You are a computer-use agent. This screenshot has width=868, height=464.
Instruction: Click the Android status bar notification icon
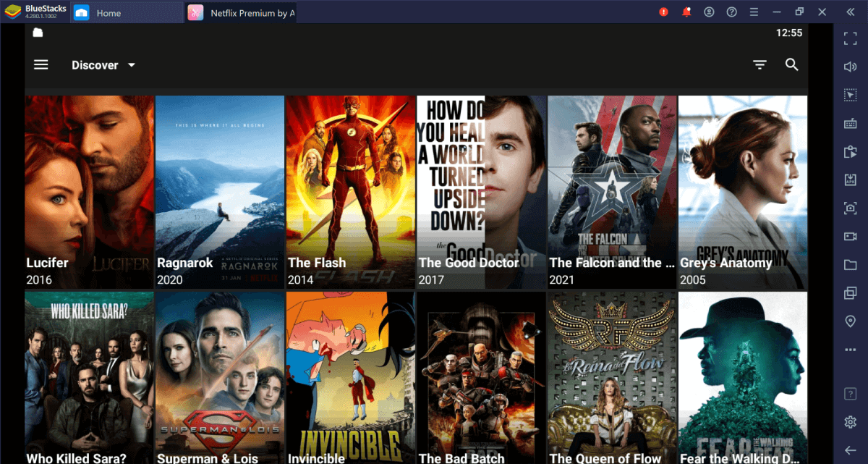tap(38, 33)
